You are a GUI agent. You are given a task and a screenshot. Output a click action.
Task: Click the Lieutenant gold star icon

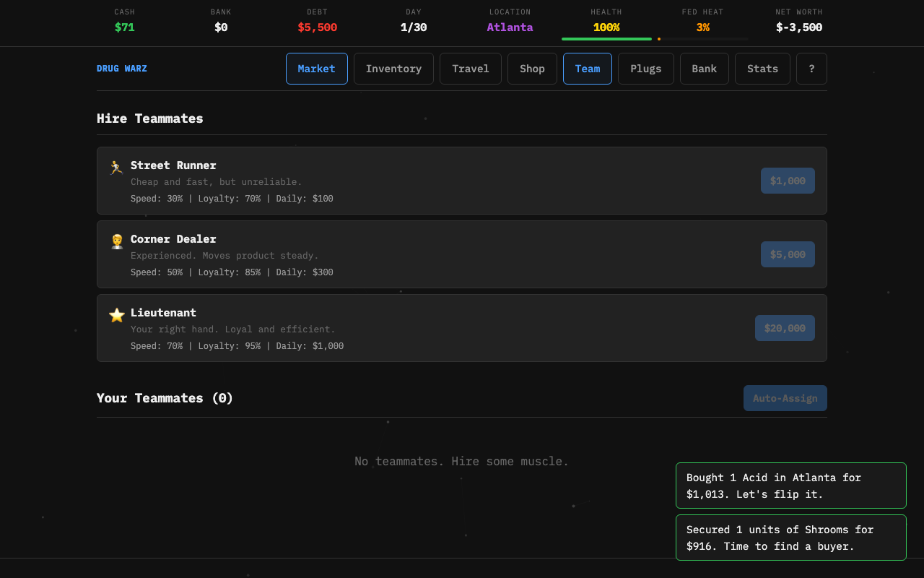[116, 314]
